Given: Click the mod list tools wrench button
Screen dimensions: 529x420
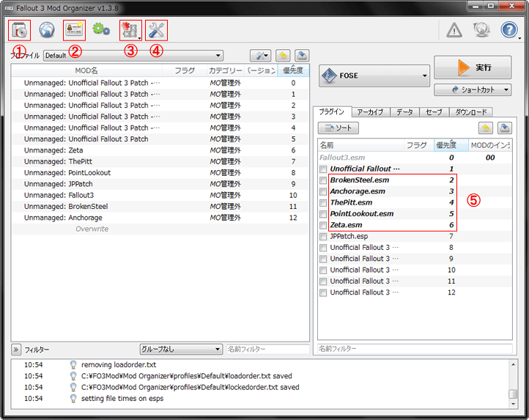Looking at the screenshot, I should (x=260, y=56).
